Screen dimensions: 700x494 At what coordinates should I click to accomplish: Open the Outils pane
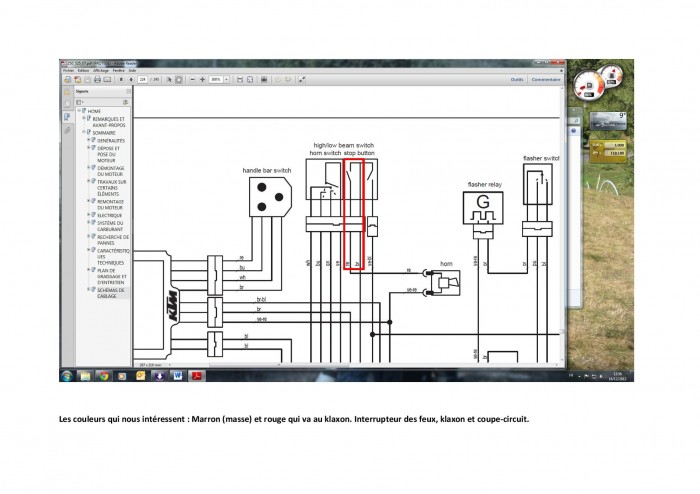tap(517, 79)
